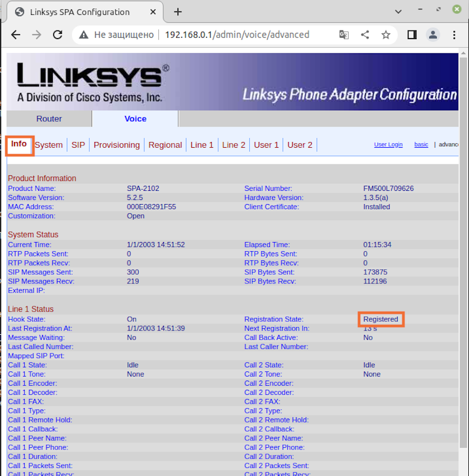Open the Line 1 sub-tab
The image size is (469, 476).
[202, 145]
